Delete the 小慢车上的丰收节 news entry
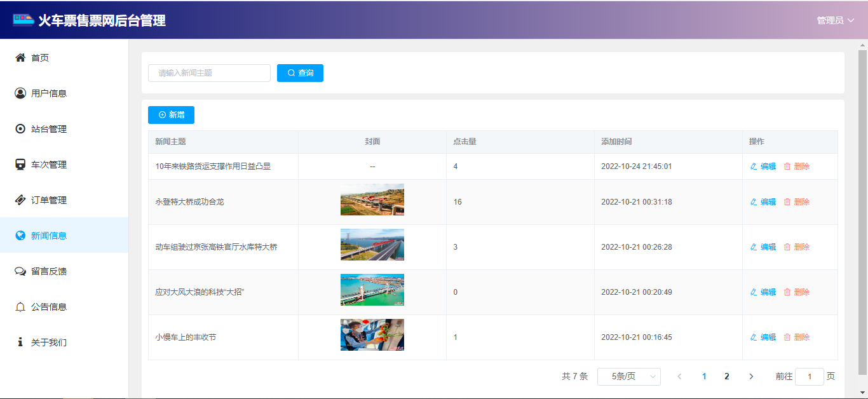Image resolution: width=868 pixels, height=399 pixels. pos(797,337)
